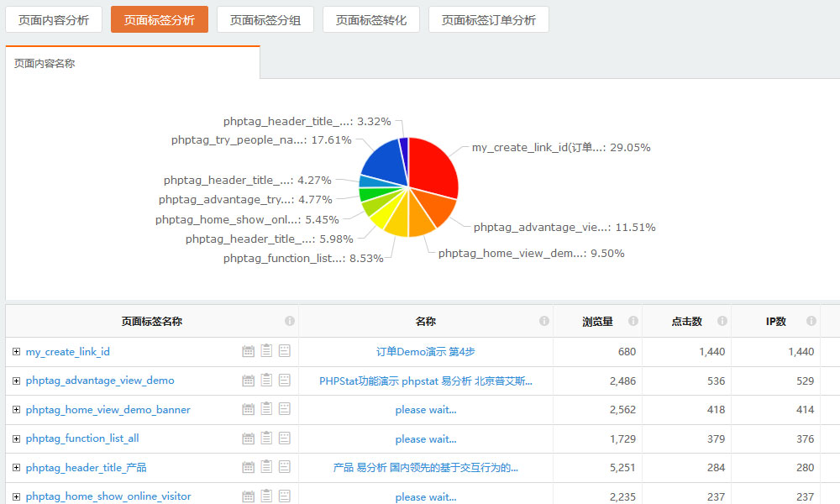
Task: Click list-detail icon in phptag_advantage_view_demo row
Action: point(285,380)
